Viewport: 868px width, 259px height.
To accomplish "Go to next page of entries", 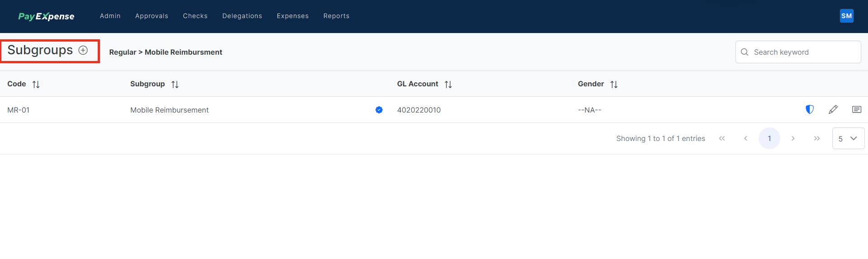I will pyautogui.click(x=793, y=138).
